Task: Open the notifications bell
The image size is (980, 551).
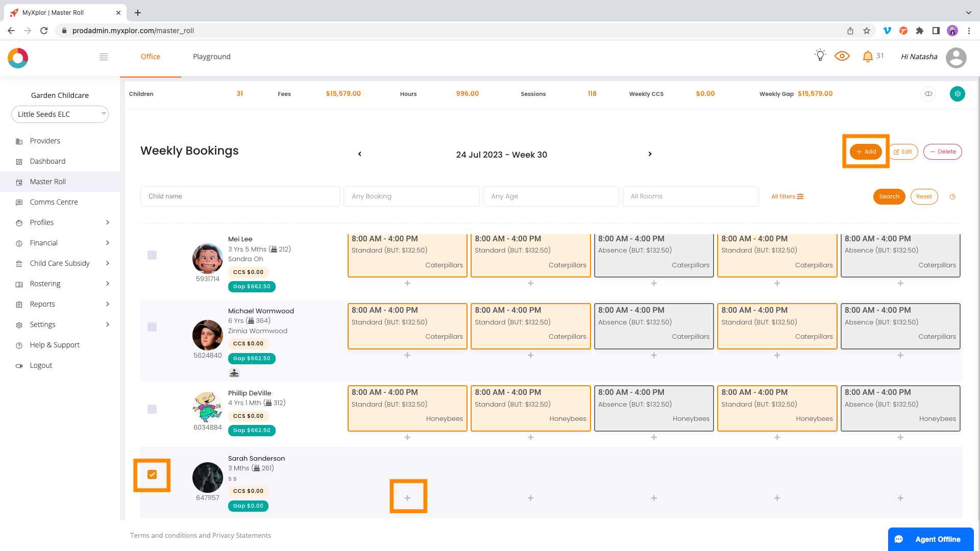Action: click(868, 57)
